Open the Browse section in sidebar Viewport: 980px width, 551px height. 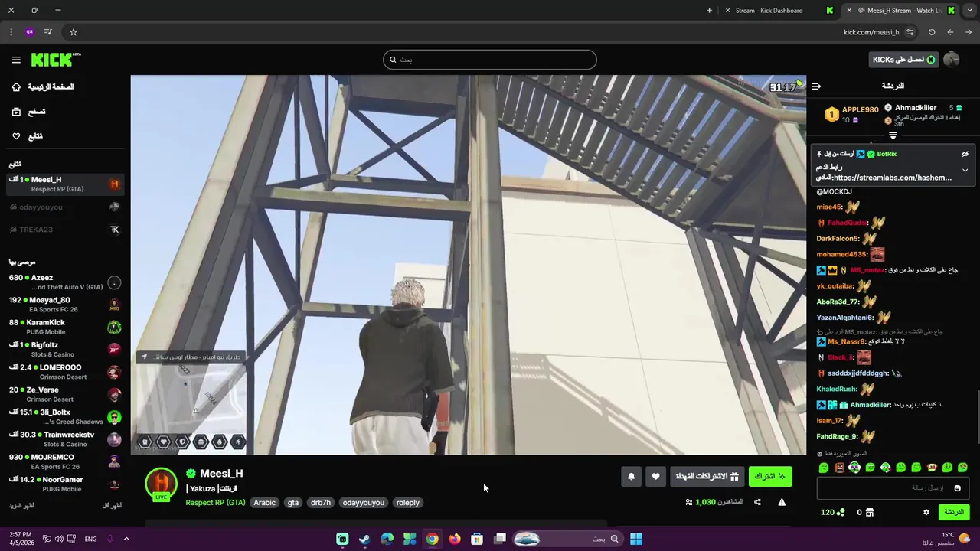tap(29, 112)
